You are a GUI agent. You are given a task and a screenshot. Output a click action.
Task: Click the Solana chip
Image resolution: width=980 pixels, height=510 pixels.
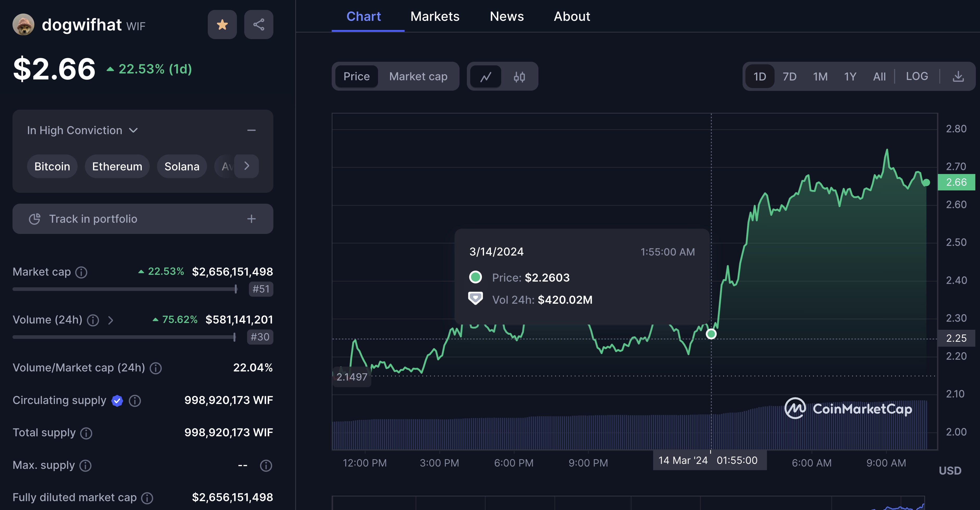coord(182,166)
